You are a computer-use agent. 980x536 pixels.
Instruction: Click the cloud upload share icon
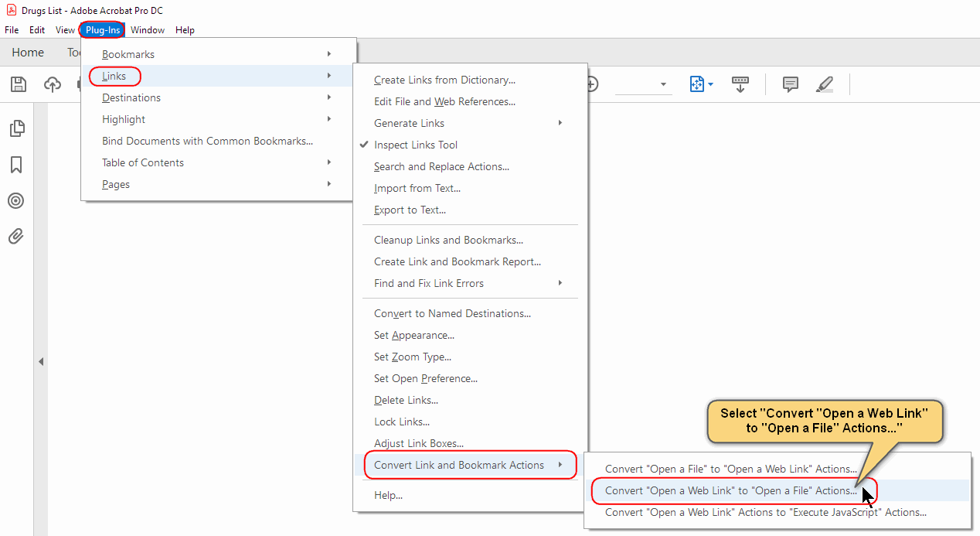tap(52, 84)
